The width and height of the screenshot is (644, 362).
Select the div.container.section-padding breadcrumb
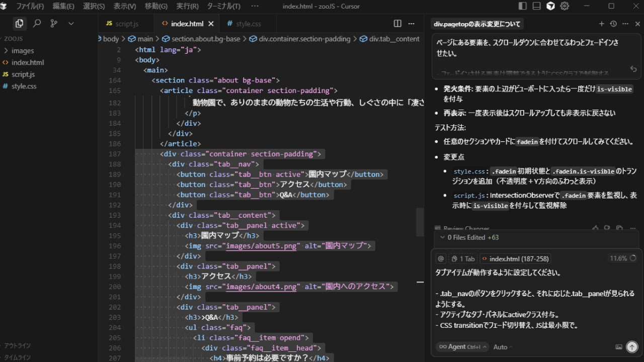pos(300,39)
